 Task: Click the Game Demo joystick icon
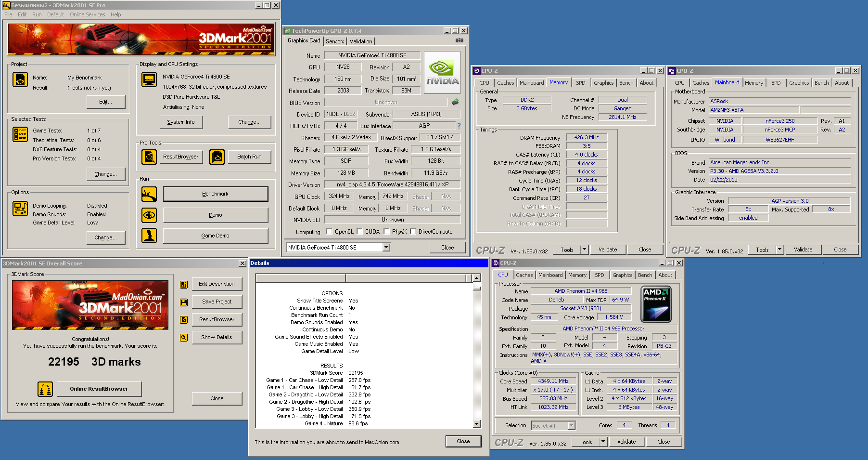pyautogui.click(x=149, y=236)
